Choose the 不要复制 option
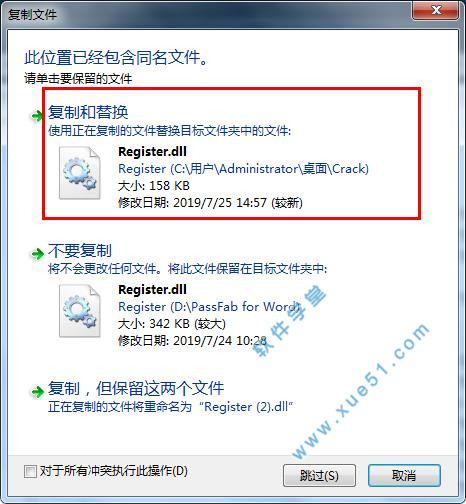This screenshot has width=466, height=504. pos(80,250)
